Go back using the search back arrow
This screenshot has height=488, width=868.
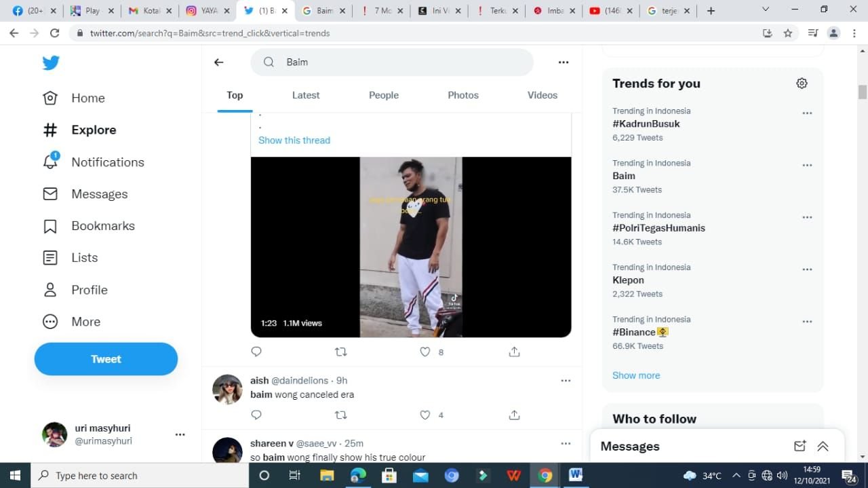218,62
